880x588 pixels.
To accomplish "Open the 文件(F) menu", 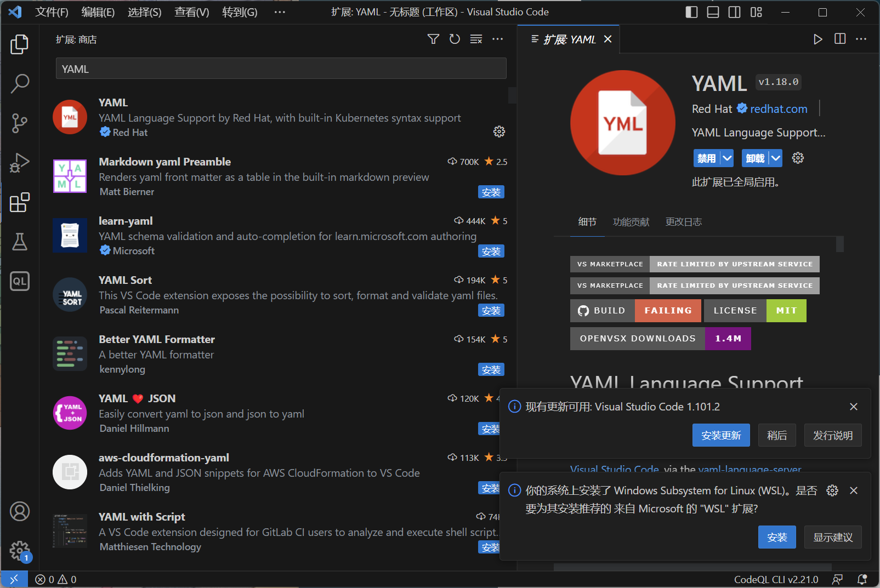I will 52,12.
